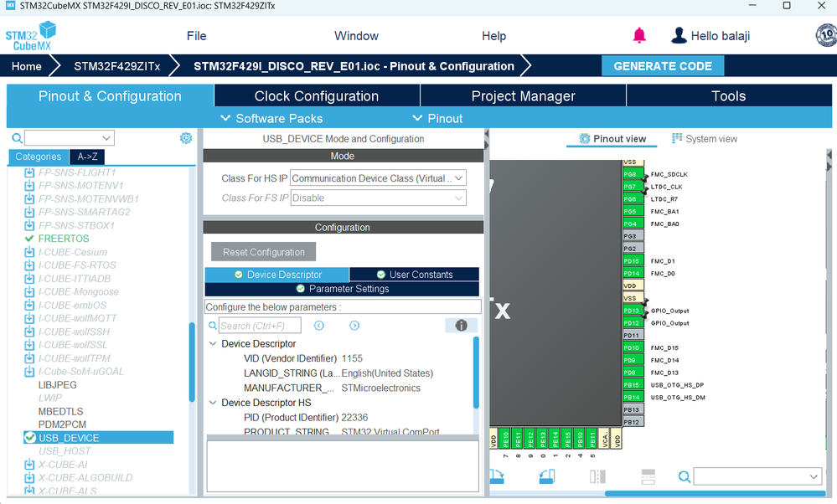Click the green checkmark beside FREERTOS
This screenshot has height=504, width=837.
(29, 239)
